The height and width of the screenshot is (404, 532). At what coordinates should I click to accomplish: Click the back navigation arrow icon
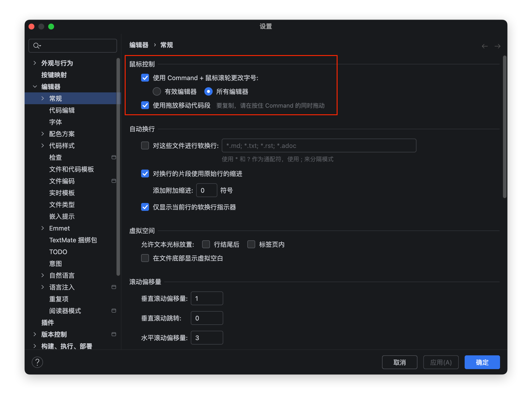coord(485,46)
